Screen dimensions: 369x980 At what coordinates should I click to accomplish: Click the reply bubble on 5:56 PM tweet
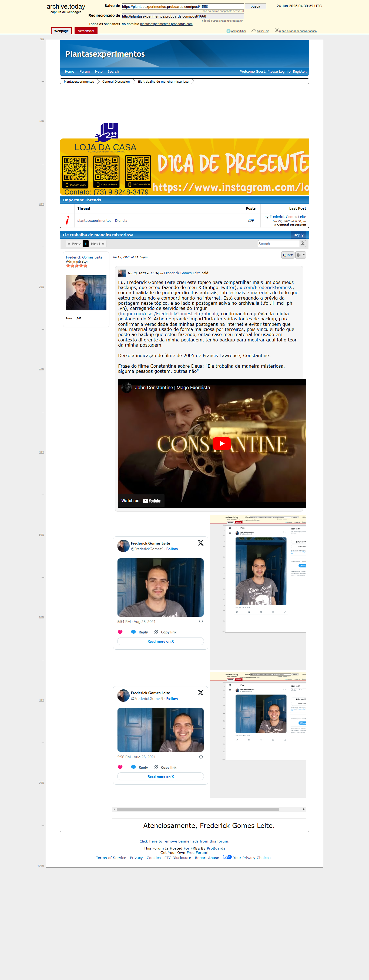133,767
